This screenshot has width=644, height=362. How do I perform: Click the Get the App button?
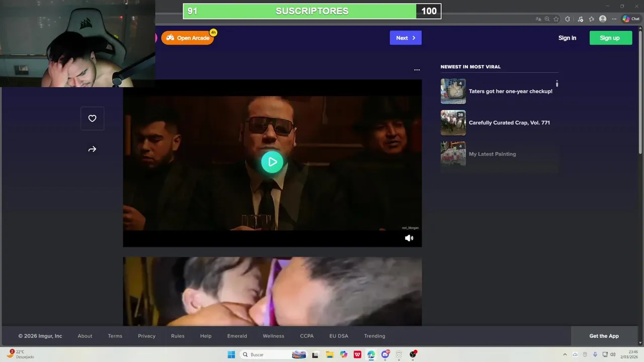(x=604, y=336)
